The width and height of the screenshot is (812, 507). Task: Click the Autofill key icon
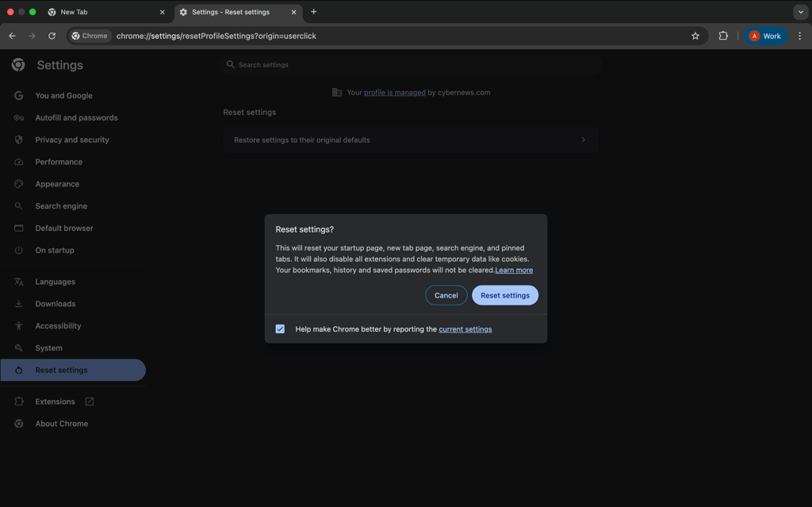pos(19,117)
